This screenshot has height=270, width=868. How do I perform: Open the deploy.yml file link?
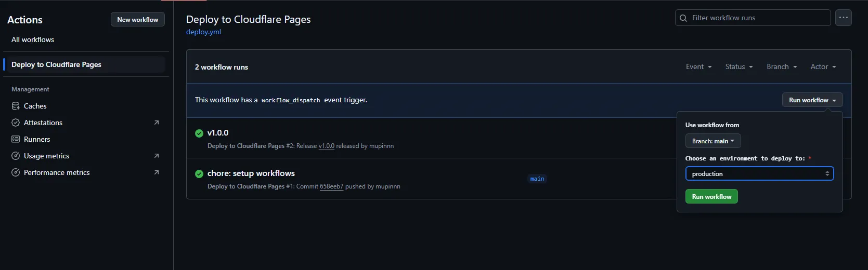click(203, 32)
